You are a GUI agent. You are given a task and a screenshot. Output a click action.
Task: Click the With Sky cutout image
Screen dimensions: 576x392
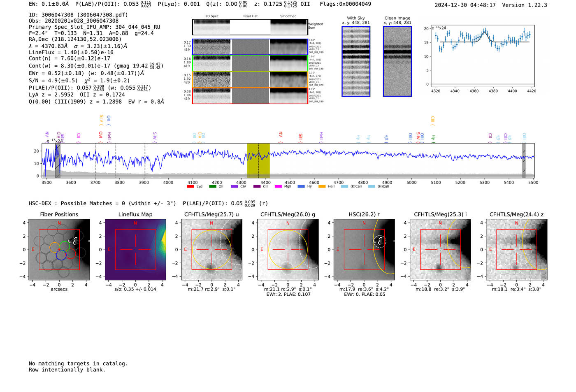356,61
